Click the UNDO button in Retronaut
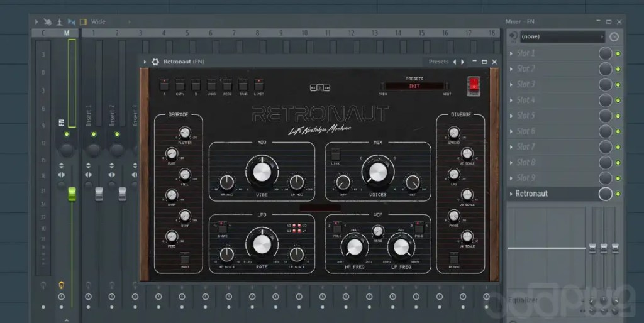 211,85
